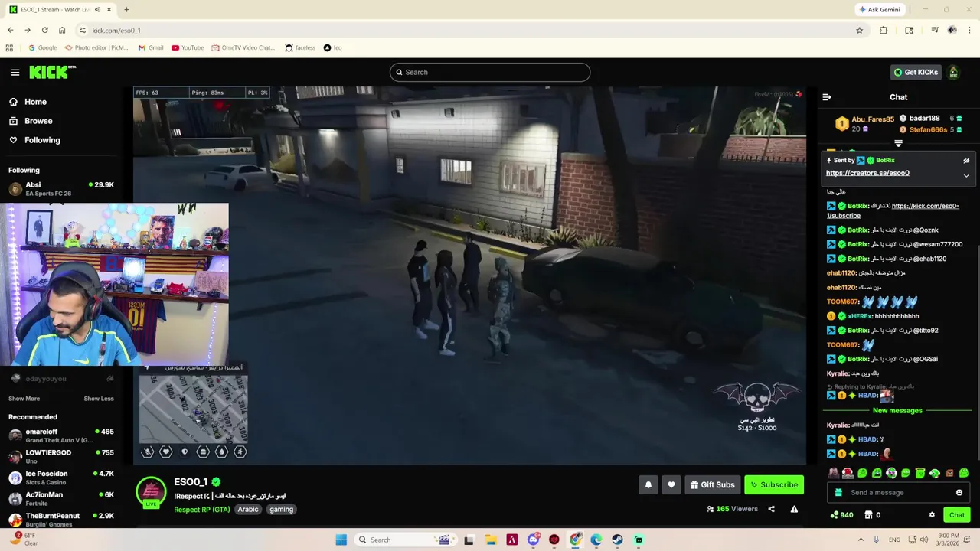
Task: Click the Send a message field
Action: tap(898, 493)
